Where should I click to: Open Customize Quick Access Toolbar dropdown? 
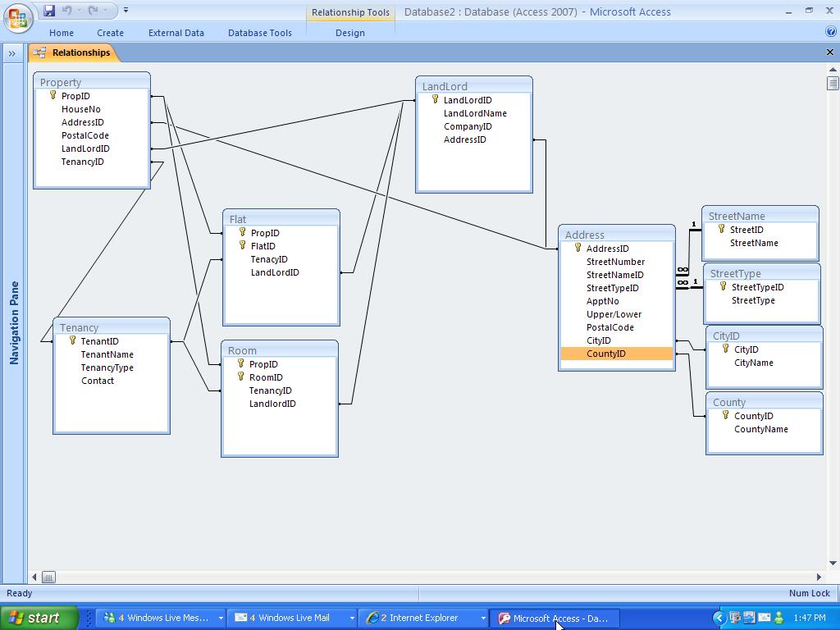(126, 10)
